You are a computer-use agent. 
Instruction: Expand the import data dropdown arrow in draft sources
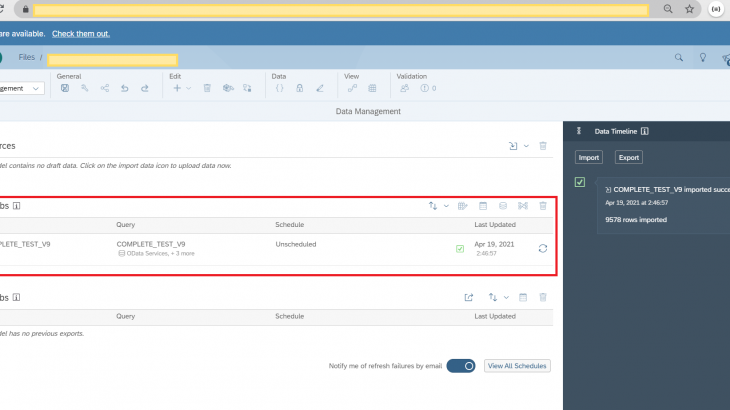526,146
